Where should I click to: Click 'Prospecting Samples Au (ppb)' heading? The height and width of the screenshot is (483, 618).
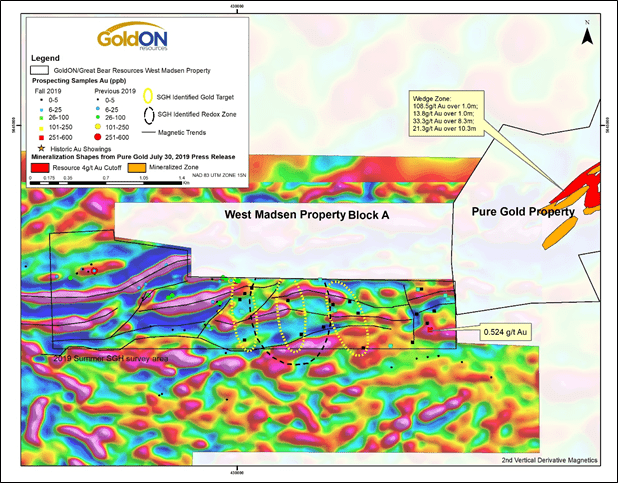79,81
